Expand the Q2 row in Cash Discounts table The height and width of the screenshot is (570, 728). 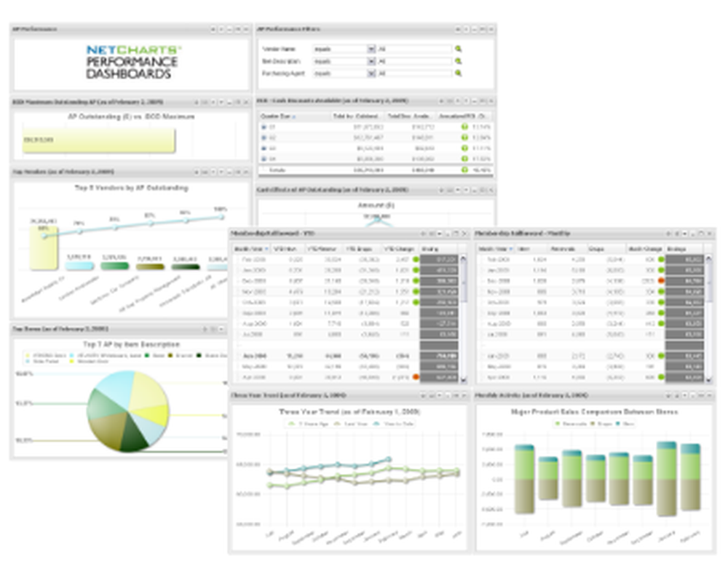(x=264, y=138)
